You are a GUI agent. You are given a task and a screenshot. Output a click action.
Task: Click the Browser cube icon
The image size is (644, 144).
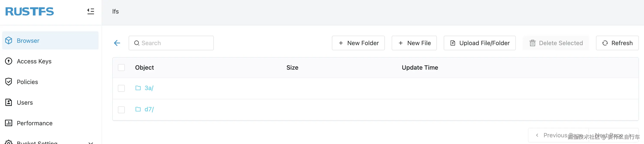point(9,40)
